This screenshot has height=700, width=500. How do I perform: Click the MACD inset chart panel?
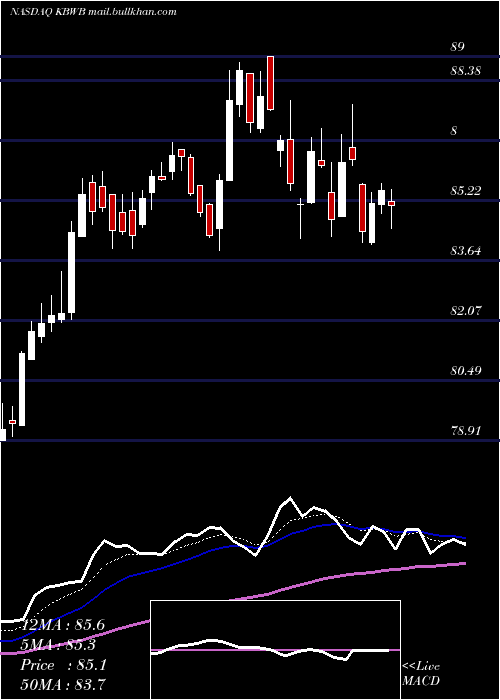tap(275, 650)
